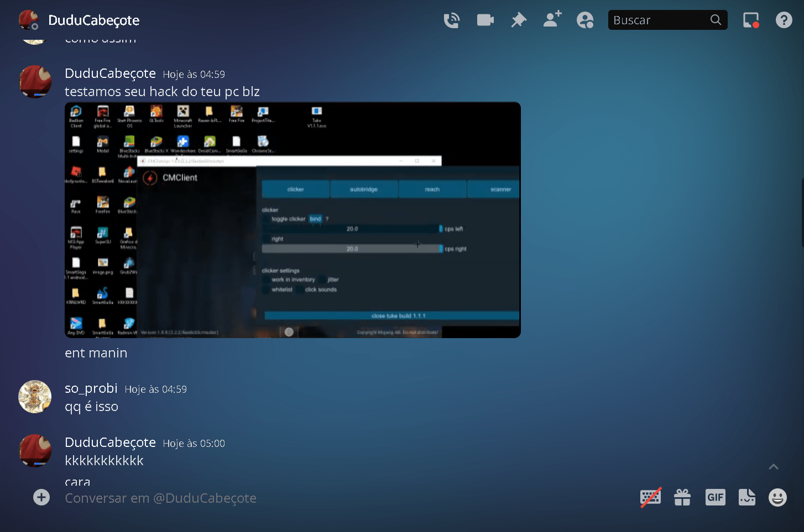
Task: Click the Buscar search field
Action: coord(667,20)
